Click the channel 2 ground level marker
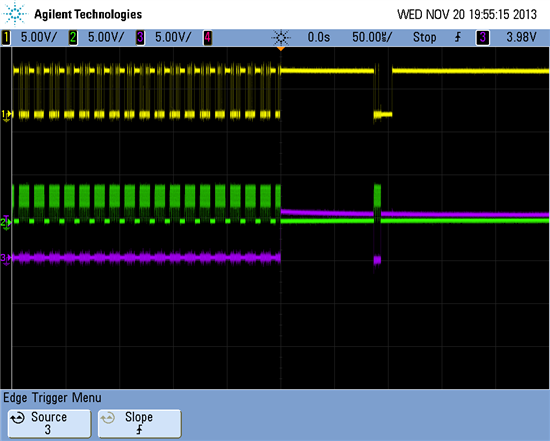Screen dimensions: 550x441 coord(6,222)
